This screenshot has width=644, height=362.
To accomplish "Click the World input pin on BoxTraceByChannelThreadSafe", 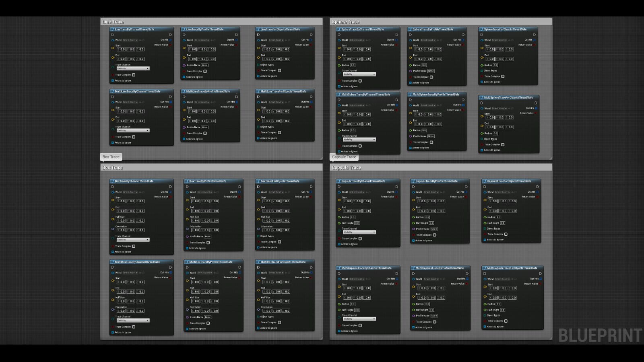I will [x=113, y=192].
